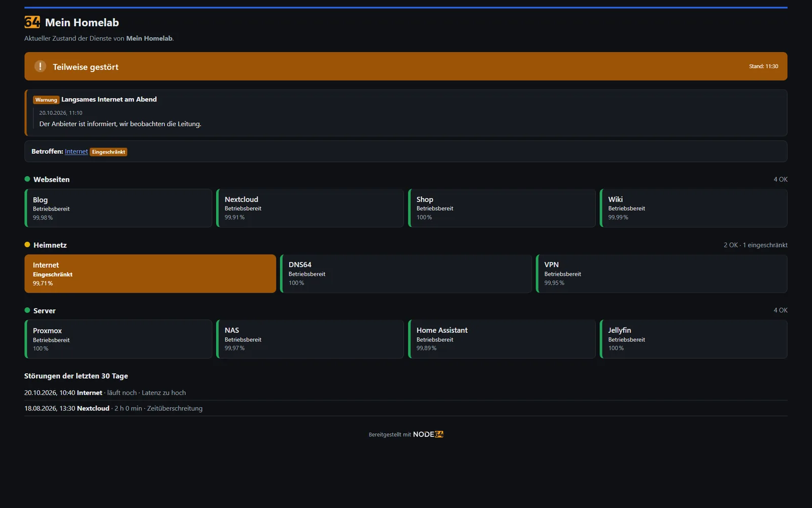Open the Proxmox server card
The height and width of the screenshot is (508, 812).
coord(118,339)
